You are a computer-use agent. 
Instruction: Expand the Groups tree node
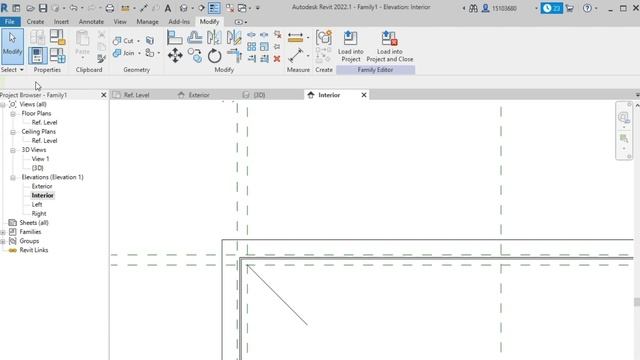(3, 241)
